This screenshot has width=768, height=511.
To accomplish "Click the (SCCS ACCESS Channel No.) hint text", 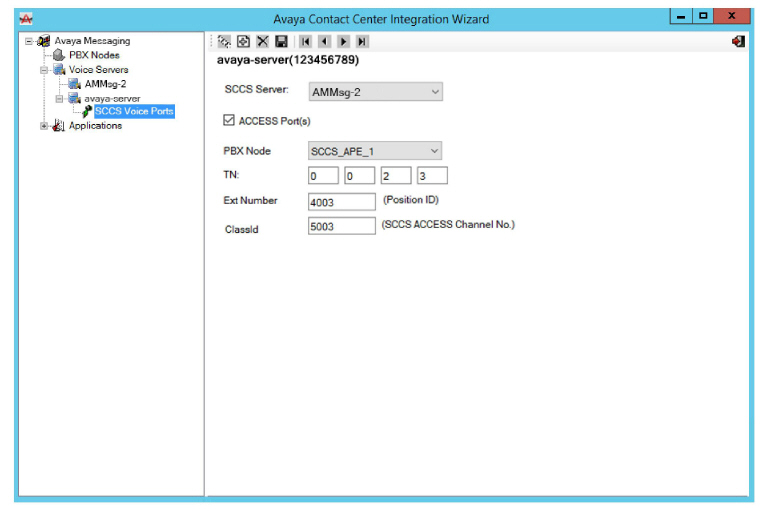I will [x=448, y=224].
